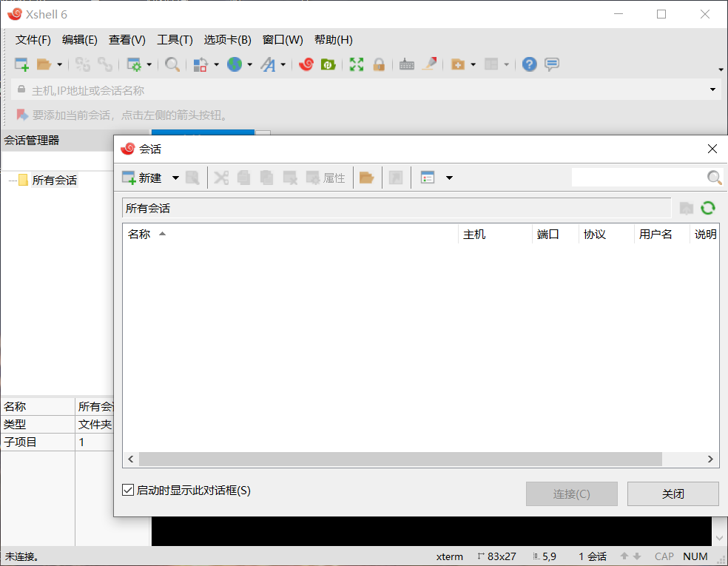Click the red flag add-session arrow icon
The height and width of the screenshot is (566, 728).
(21, 115)
